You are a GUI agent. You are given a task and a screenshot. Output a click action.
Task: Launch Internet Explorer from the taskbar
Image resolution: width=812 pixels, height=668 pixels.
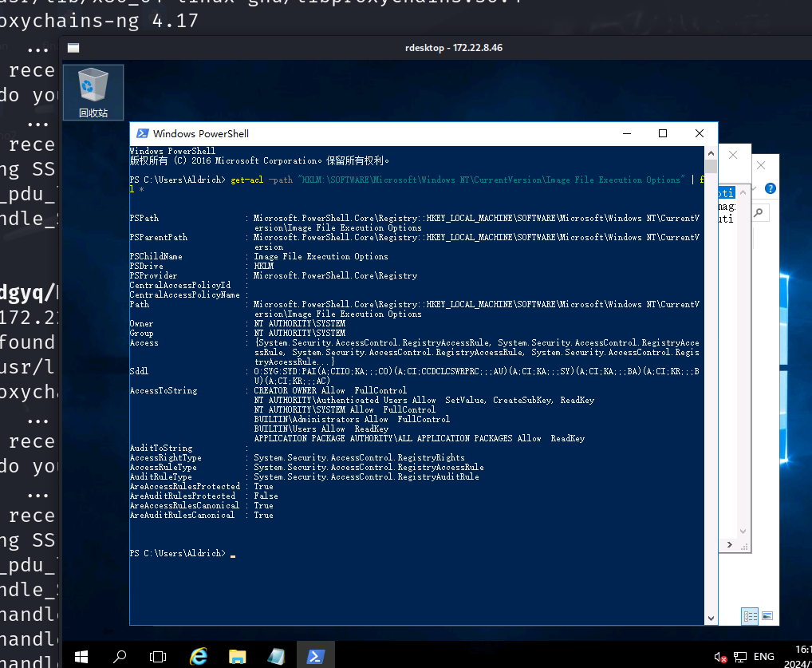pyautogui.click(x=199, y=657)
